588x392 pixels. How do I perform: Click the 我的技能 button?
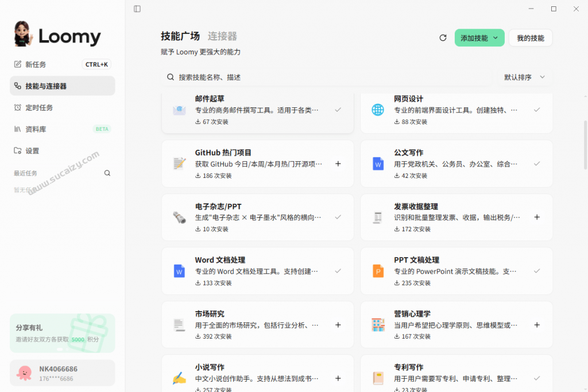530,38
